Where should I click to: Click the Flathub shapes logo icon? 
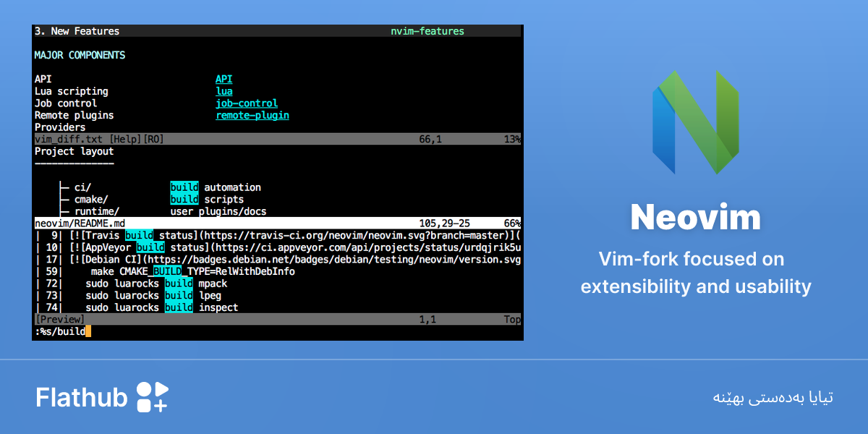(x=152, y=397)
